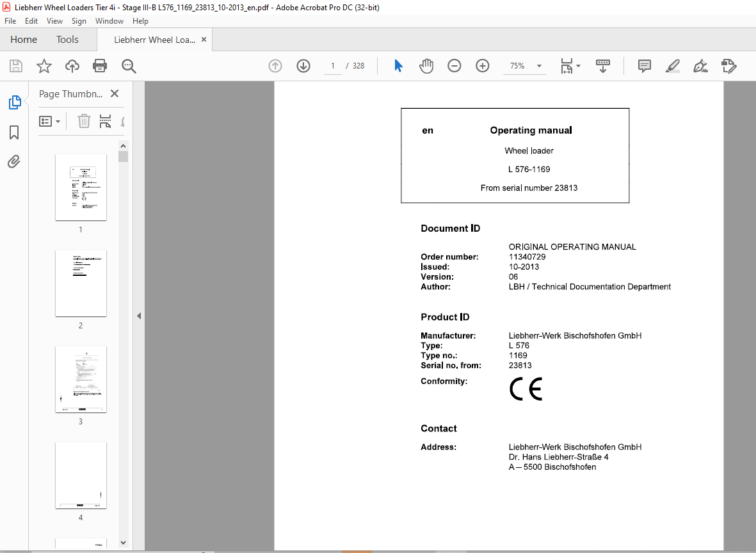Print the document with printer icon
This screenshot has width=756, height=553.
[100, 66]
